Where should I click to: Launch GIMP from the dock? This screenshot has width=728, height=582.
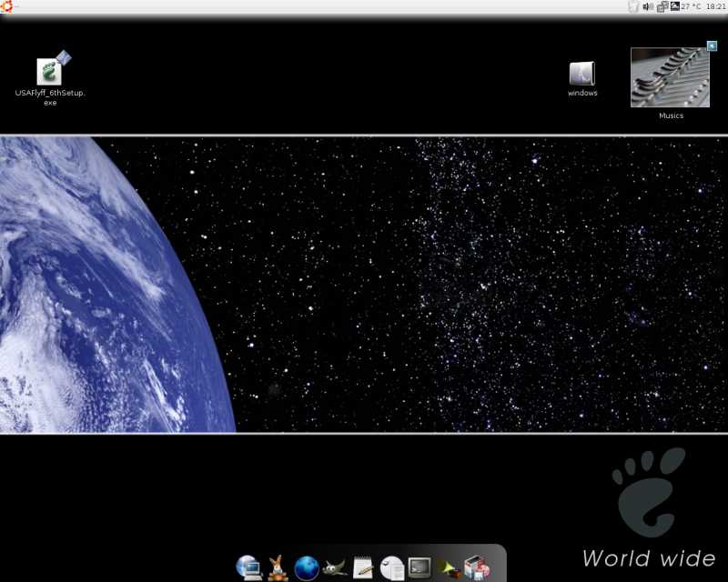coord(335,567)
